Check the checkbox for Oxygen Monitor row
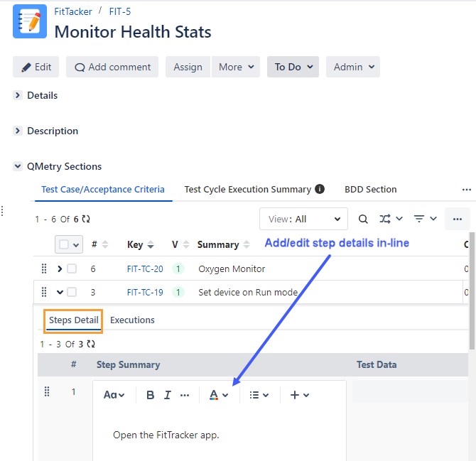Image resolution: width=476 pixels, height=461 pixels. coord(72,269)
